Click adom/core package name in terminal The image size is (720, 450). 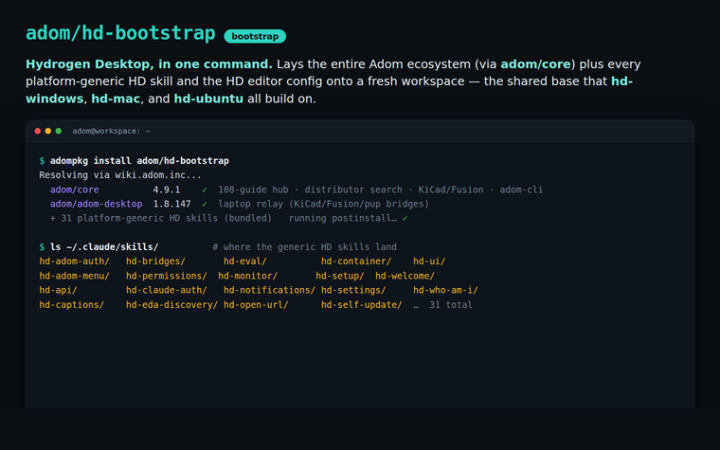[x=74, y=190]
